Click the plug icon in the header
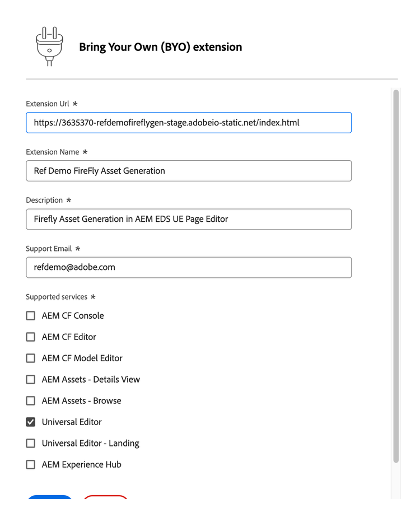The height and width of the screenshot is (517, 420). tap(49, 46)
